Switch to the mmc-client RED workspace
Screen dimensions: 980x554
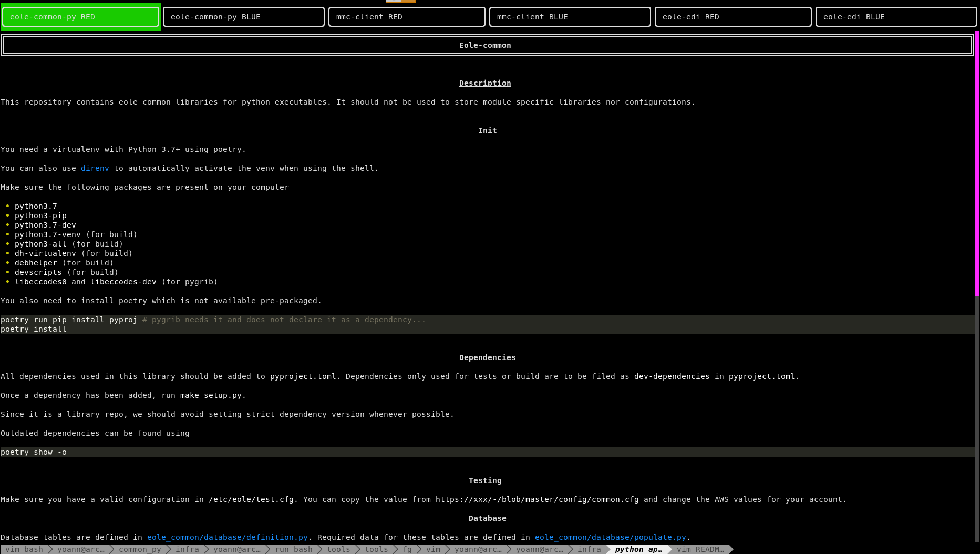coord(406,17)
